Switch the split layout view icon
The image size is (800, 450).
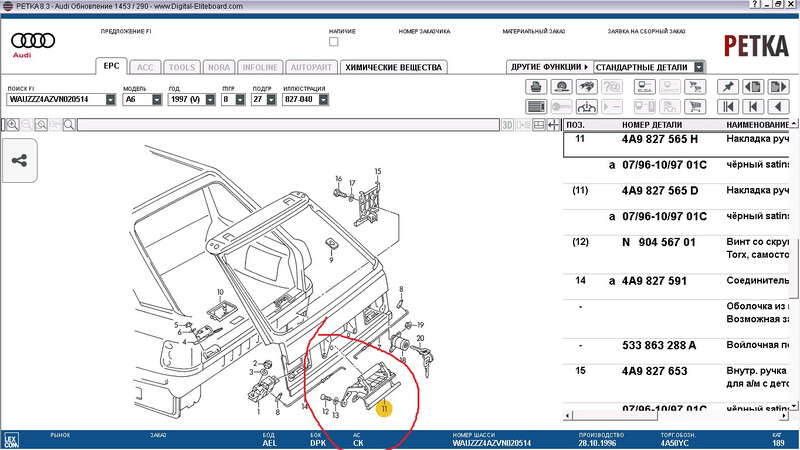click(x=539, y=124)
